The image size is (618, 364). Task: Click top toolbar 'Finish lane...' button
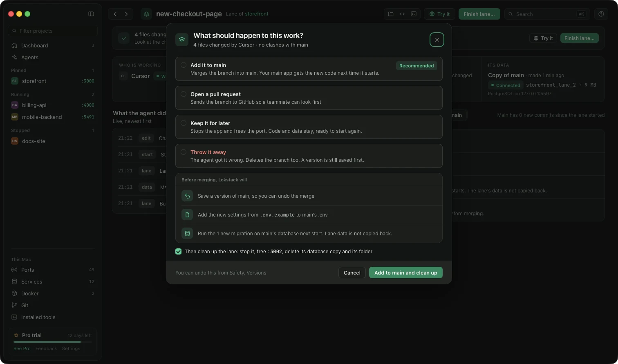click(x=479, y=14)
